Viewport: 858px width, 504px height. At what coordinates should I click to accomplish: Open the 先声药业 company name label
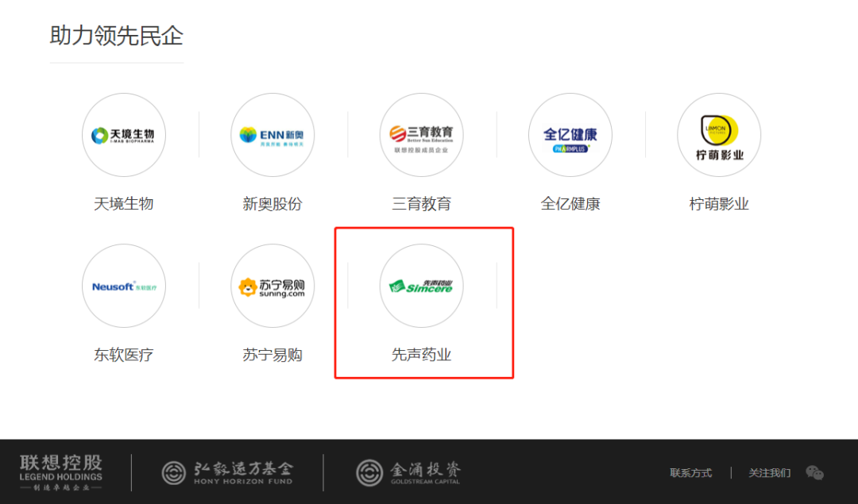pos(421,355)
